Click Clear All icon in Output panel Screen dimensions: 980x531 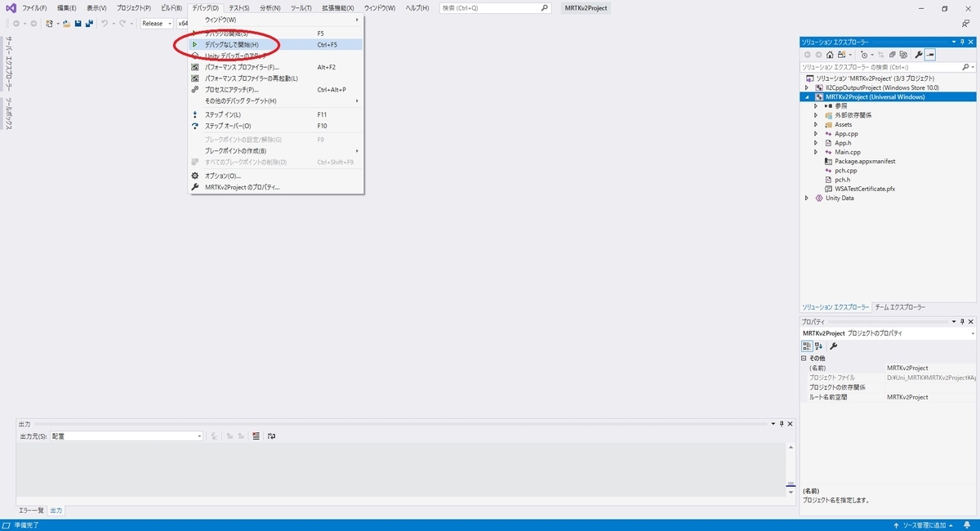pos(256,436)
